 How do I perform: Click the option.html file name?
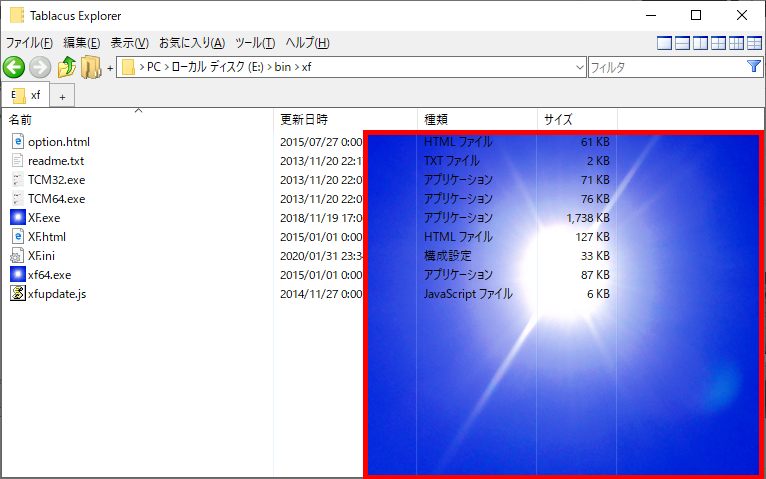pyautogui.click(x=59, y=142)
